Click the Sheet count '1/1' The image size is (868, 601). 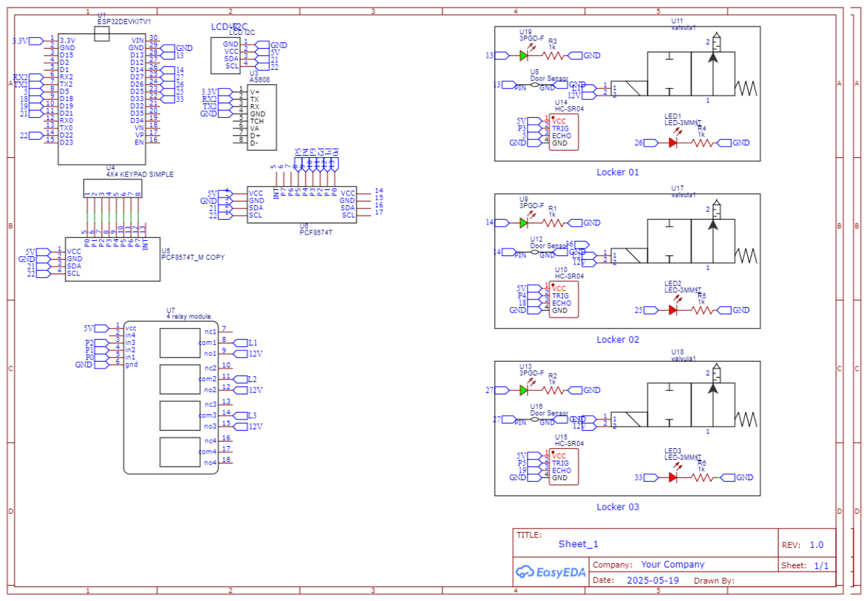pos(821,565)
